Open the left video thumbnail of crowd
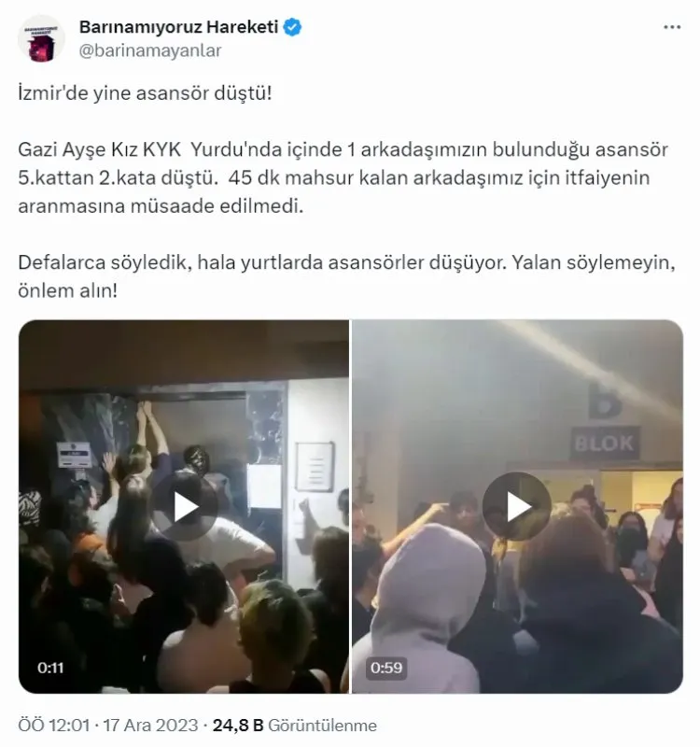 (x=183, y=506)
